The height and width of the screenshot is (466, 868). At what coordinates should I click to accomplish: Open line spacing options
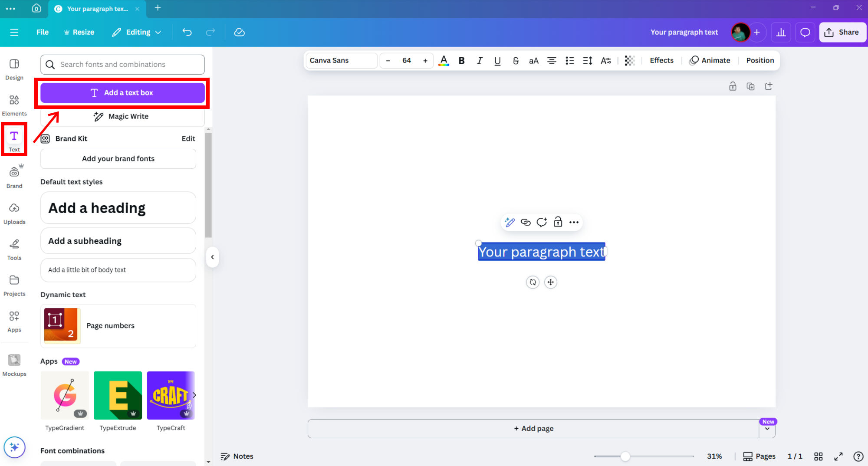click(x=588, y=61)
